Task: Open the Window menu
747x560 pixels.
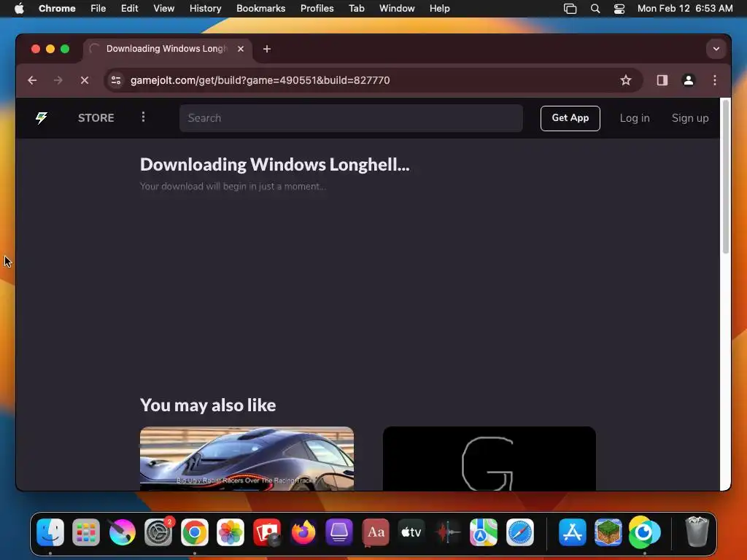Action: pyautogui.click(x=397, y=9)
